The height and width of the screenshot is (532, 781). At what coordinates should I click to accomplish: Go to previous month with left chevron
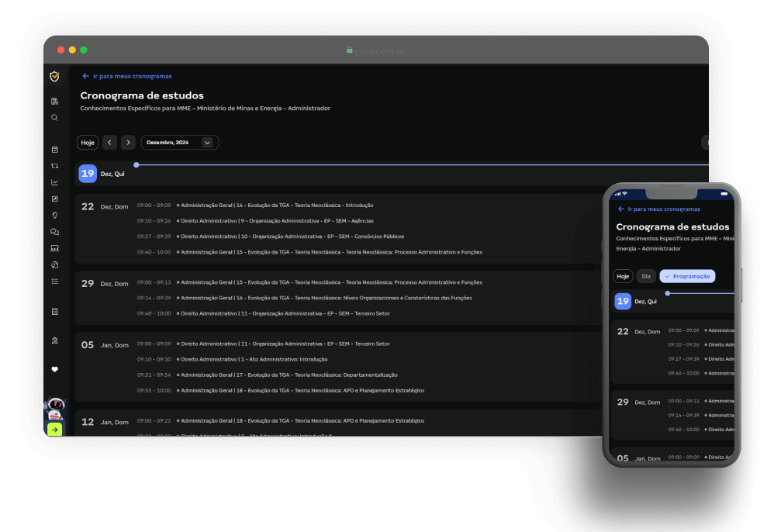click(110, 143)
